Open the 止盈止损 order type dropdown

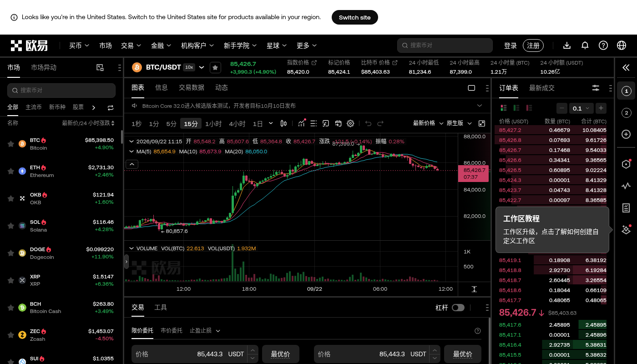[x=205, y=331]
